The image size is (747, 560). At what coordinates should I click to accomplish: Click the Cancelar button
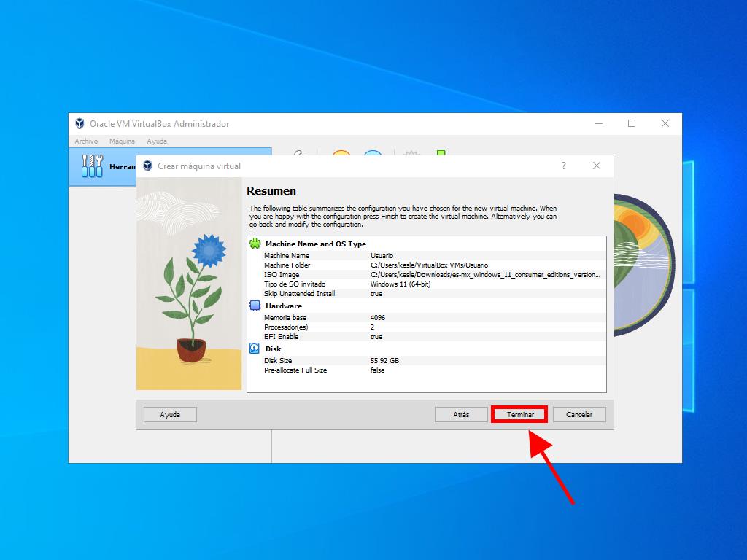point(579,414)
